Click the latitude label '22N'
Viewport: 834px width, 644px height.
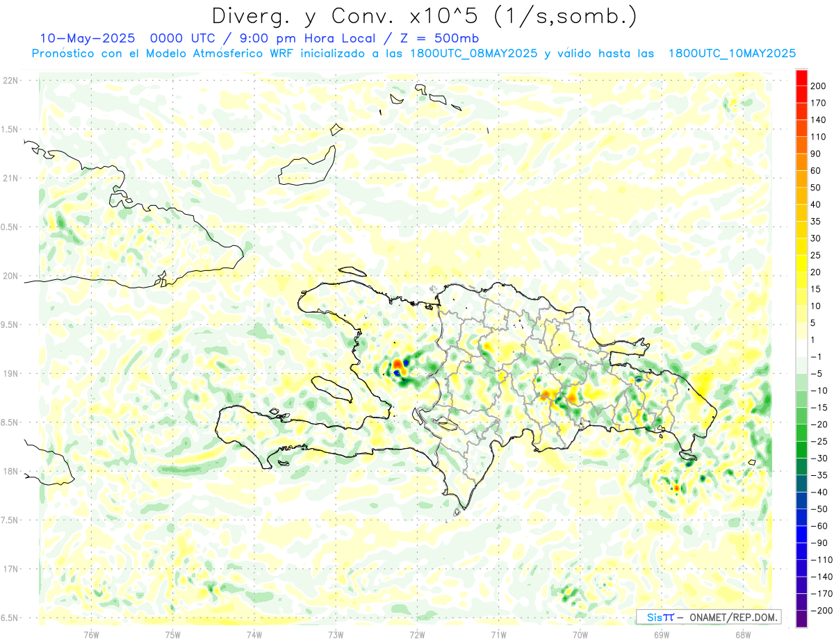[x=10, y=81]
